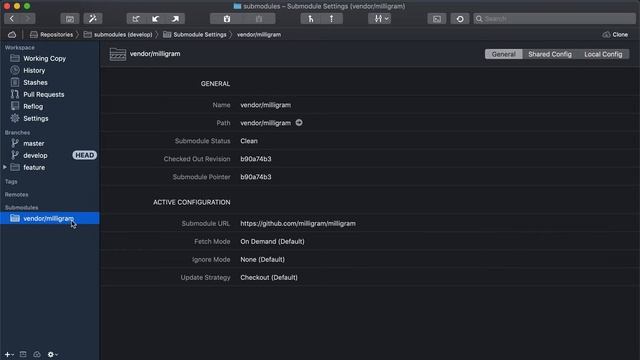Open Stashes in the sidebar
The image size is (640, 360).
(x=49, y=82)
